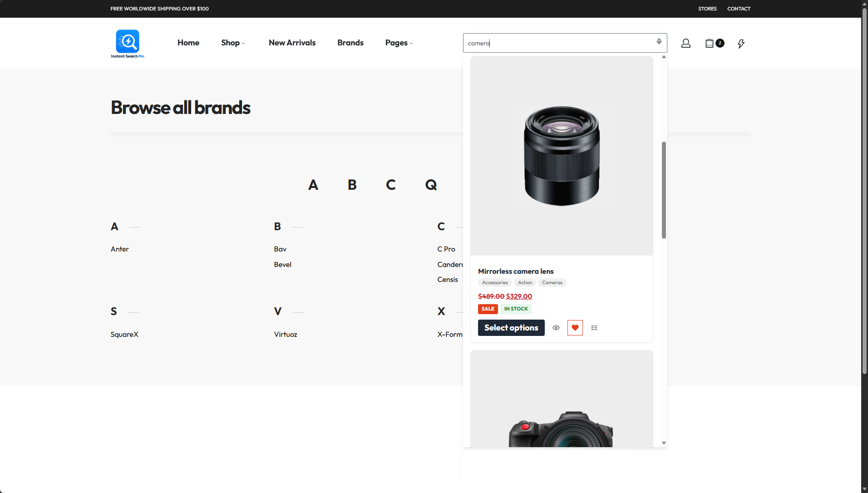
Task: Click the Action category tag
Action: pyautogui.click(x=525, y=283)
